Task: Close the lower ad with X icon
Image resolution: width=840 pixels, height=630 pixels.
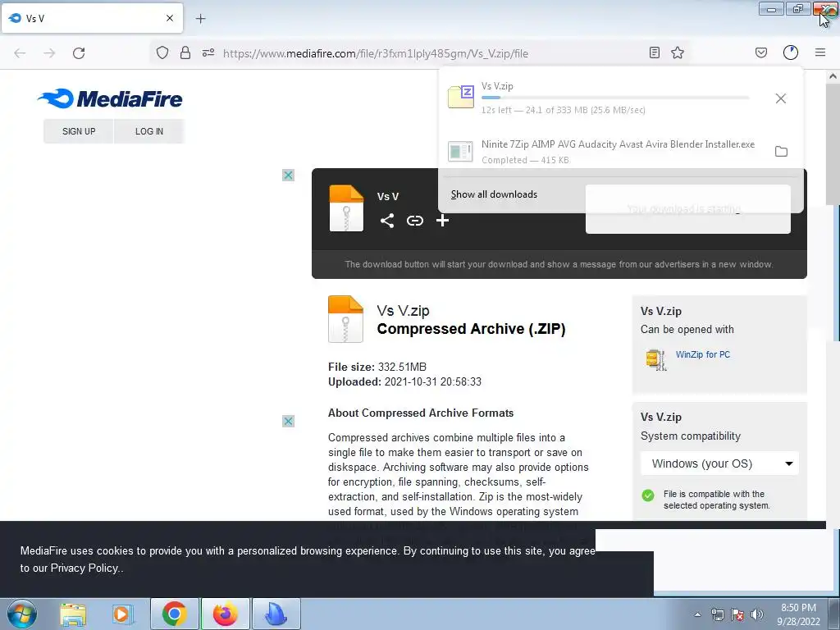Action: [x=288, y=421]
